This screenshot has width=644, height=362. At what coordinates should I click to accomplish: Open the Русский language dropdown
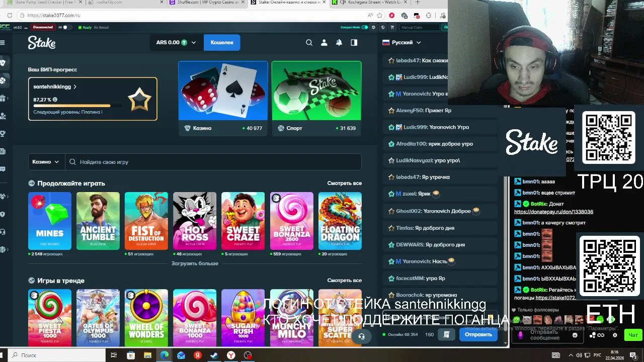pyautogui.click(x=401, y=43)
